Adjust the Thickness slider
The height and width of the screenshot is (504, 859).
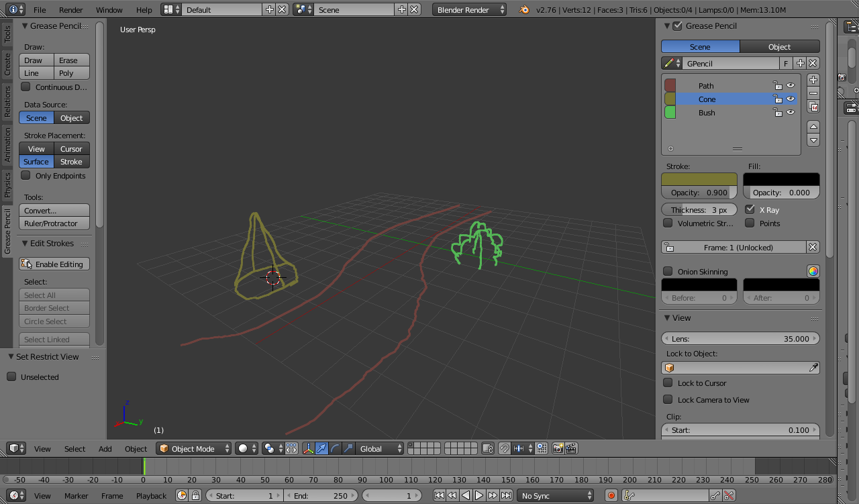point(699,210)
